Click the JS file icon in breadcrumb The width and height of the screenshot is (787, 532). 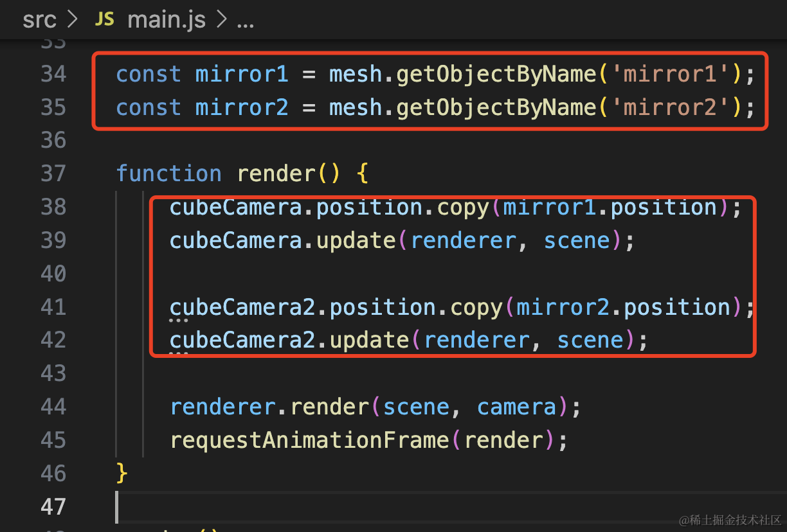[104, 20]
